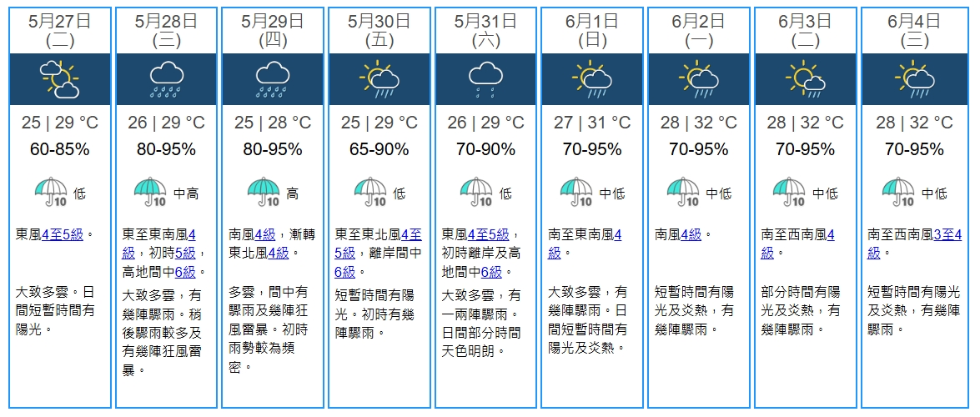Click the May 31 light rain cloud icon
Viewport: 980px width, 417px height.
pyautogui.click(x=485, y=79)
